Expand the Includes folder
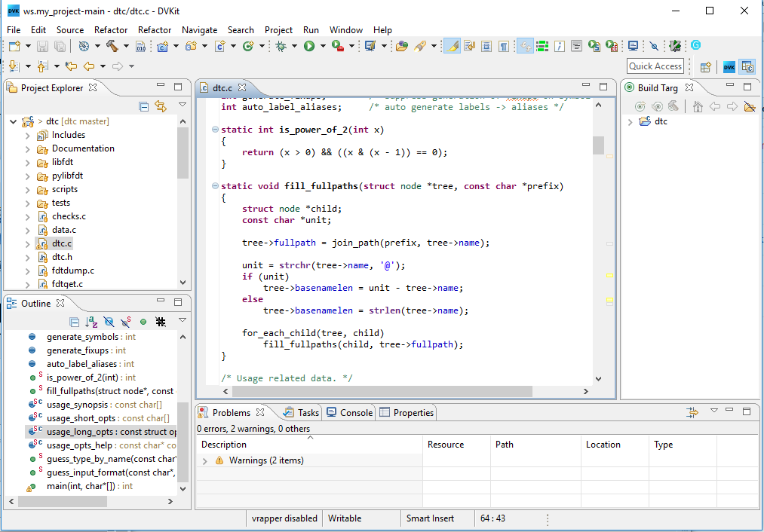The width and height of the screenshot is (764, 532). [28, 136]
